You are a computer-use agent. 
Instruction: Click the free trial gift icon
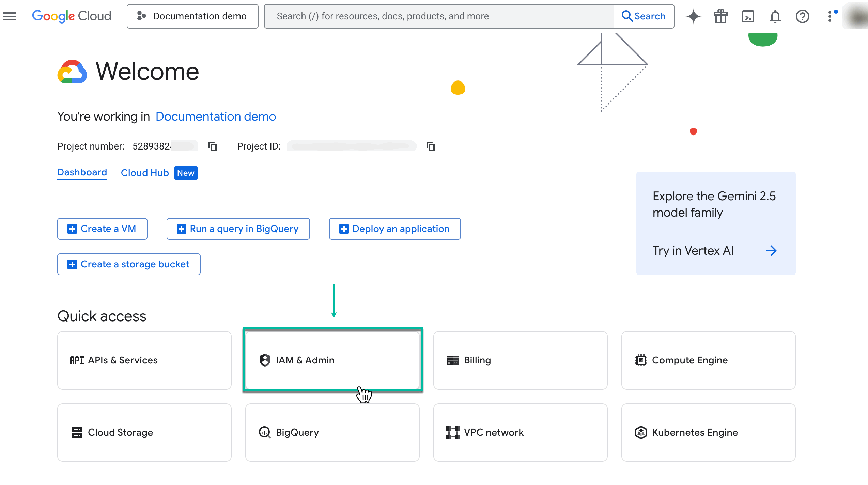click(720, 16)
